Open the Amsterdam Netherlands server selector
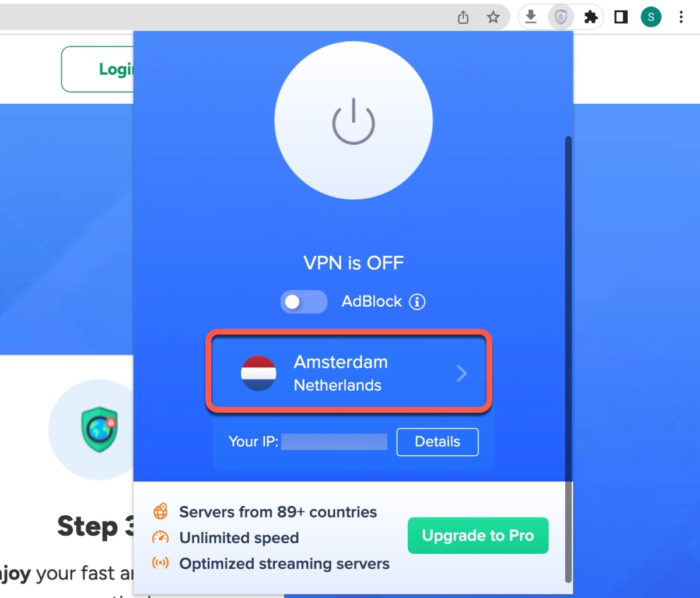This screenshot has height=598, width=700. pos(349,373)
